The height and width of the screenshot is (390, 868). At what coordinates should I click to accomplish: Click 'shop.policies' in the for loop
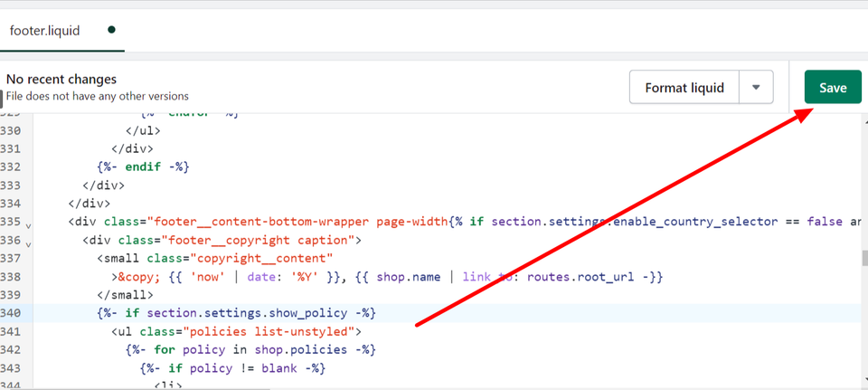(300, 349)
